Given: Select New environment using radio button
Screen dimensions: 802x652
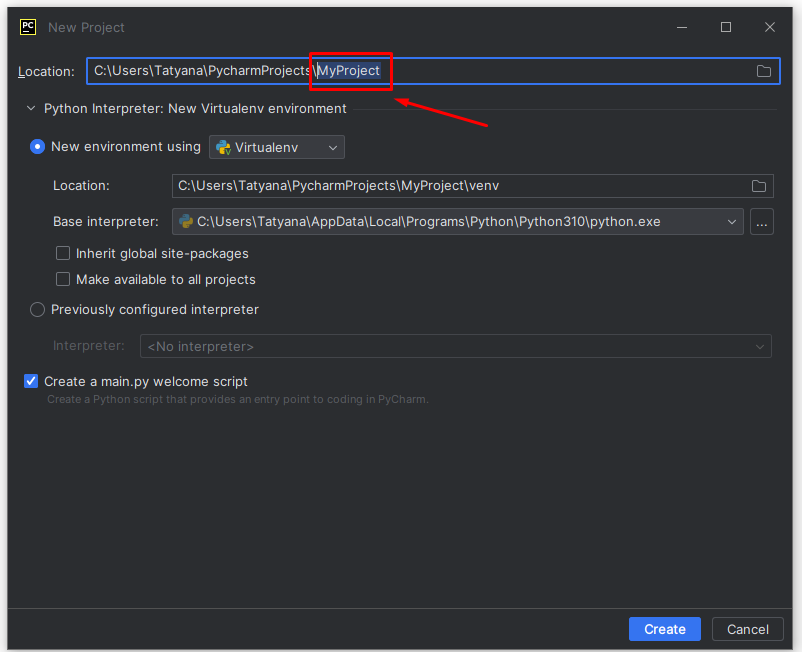Looking at the screenshot, I should point(37,147).
